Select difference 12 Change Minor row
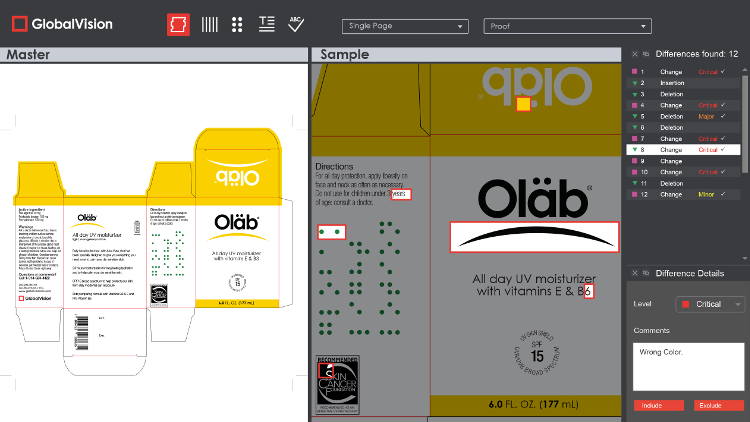 [683, 195]
